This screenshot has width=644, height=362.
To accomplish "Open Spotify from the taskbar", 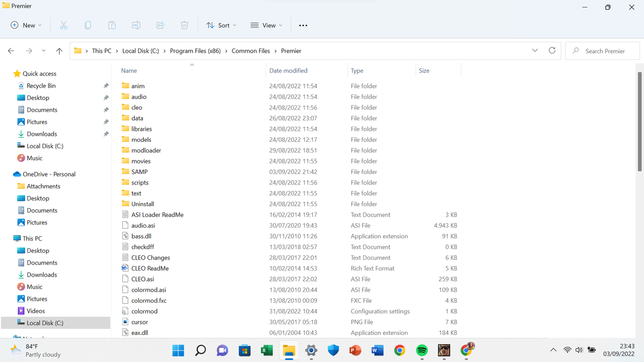I will (x=422, y=350).
